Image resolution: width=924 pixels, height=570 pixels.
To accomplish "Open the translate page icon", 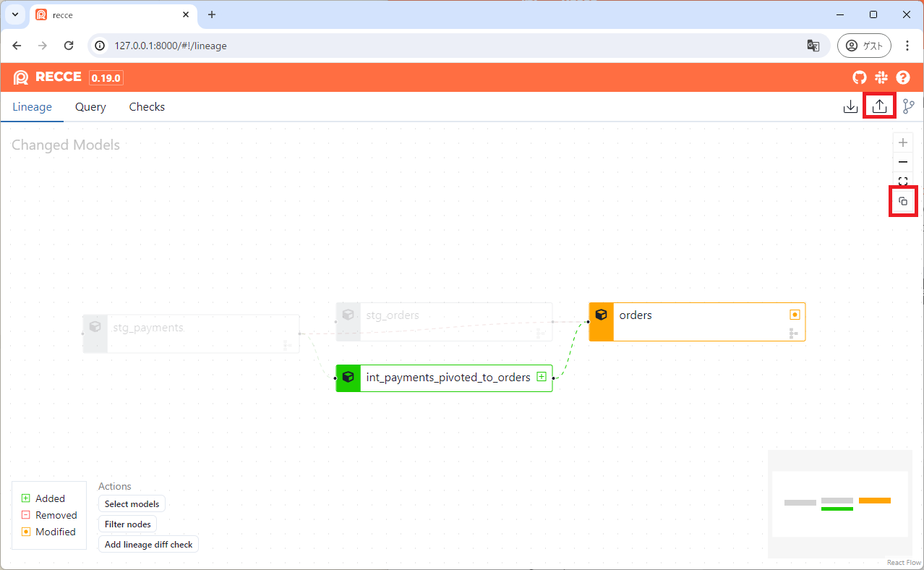I will 813,46.
